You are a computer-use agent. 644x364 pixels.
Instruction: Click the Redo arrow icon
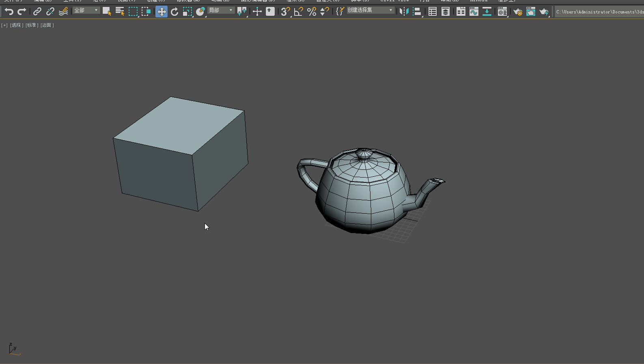click(x=22, y=12)
